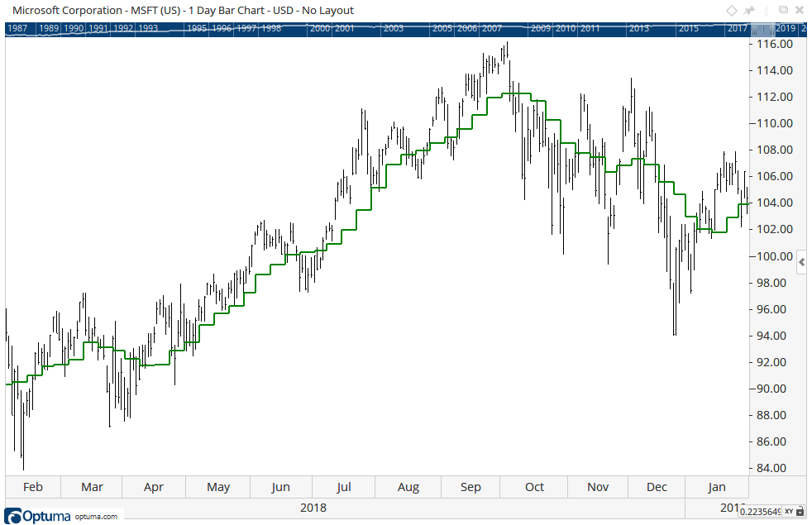Click the Jul label on date axis
Viewport: 812px width, 525px height.
pyautogui.click(x=344, y=487)
